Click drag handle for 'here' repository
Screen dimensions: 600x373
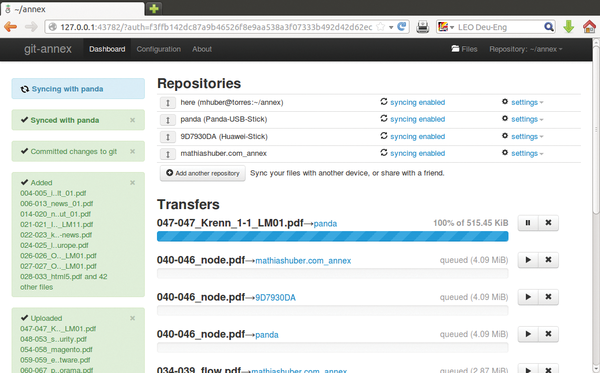168,103
